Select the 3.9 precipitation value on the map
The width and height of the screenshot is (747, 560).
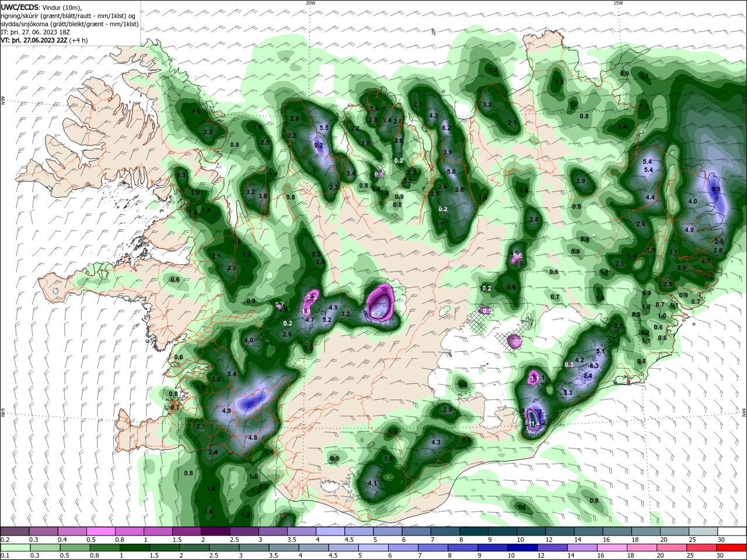coord(448,152)
